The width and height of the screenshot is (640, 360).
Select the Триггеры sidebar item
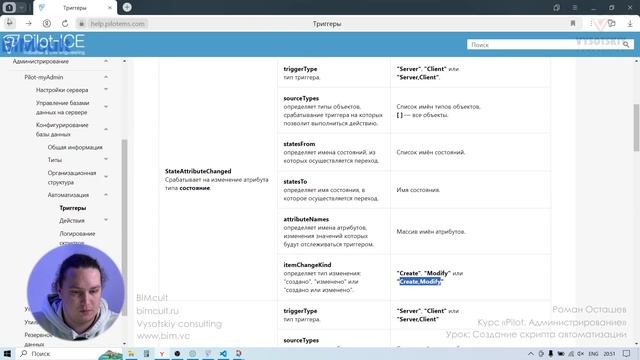[73, 208]
